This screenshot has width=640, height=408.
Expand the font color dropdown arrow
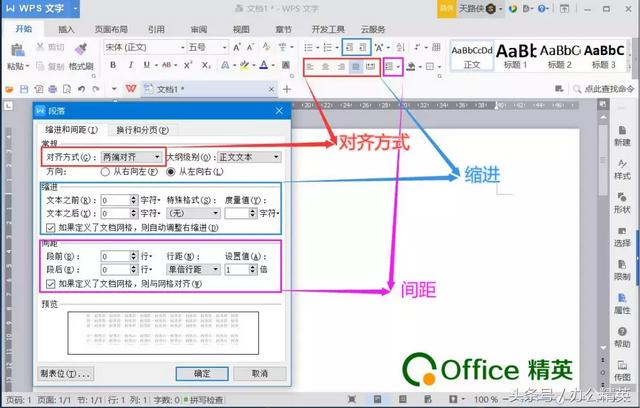(273, 65)
